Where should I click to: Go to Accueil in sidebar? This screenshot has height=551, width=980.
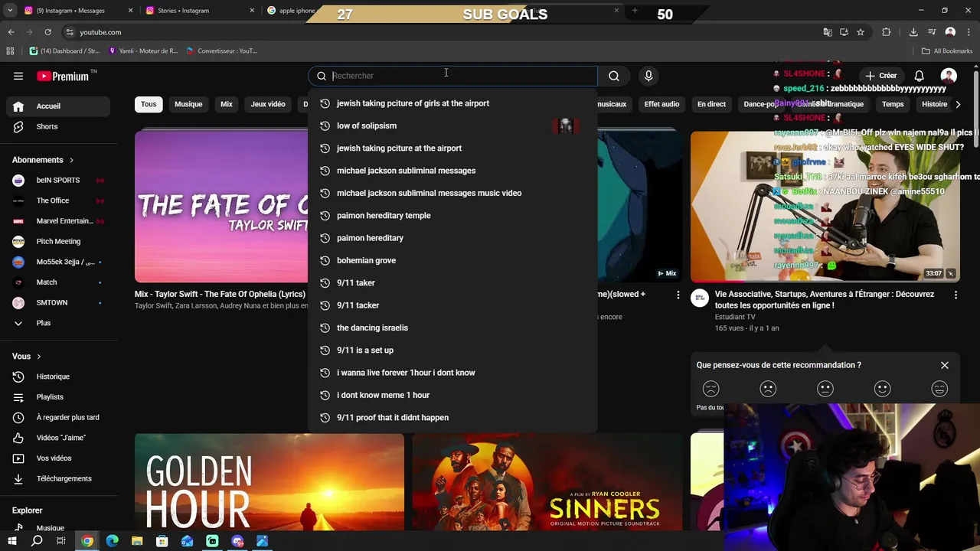click(x=58, y=106)
